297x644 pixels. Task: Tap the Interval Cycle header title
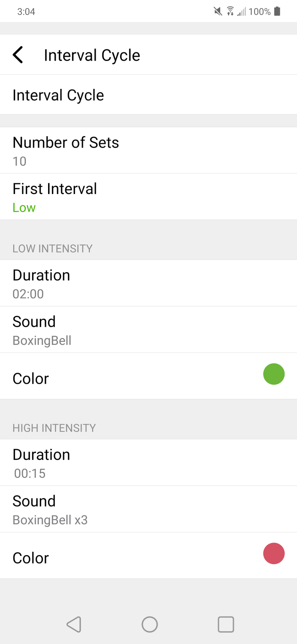(x=92, y=55)
